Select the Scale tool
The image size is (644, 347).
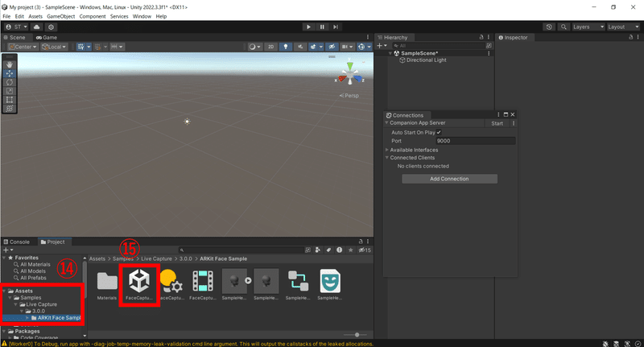10,91
